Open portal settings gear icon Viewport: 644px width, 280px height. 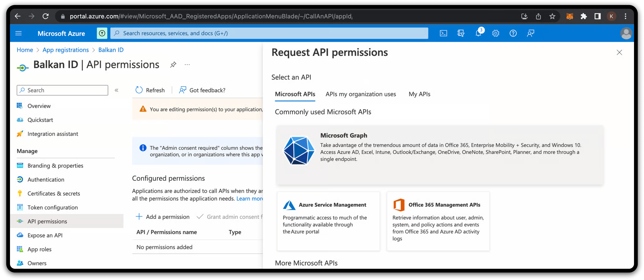point(495,33)
